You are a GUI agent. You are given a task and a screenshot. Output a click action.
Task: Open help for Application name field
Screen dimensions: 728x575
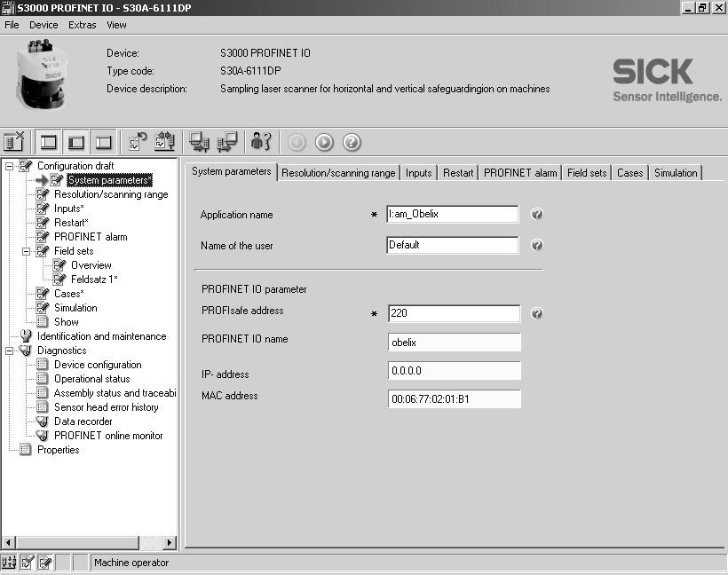pyautogui.click(x=537, y=214)
